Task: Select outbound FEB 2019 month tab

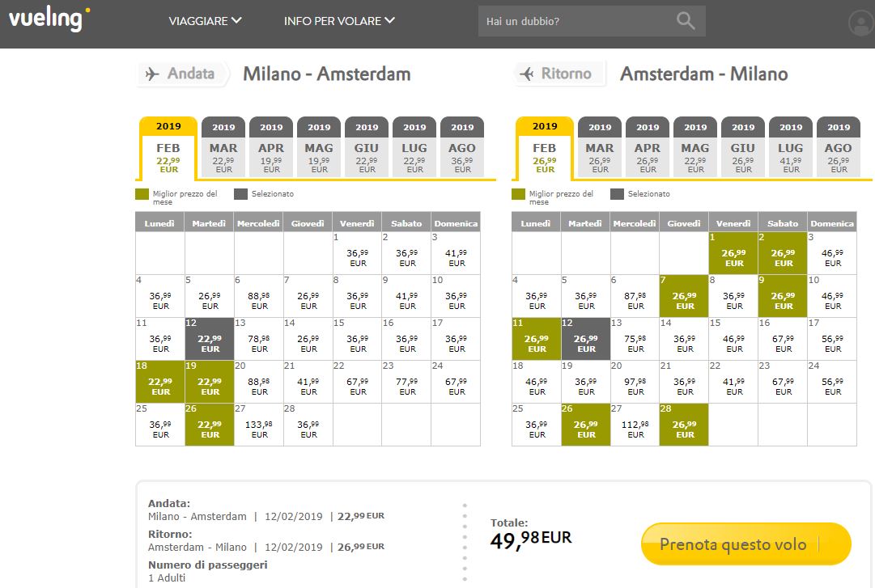Action: point(168,148)
